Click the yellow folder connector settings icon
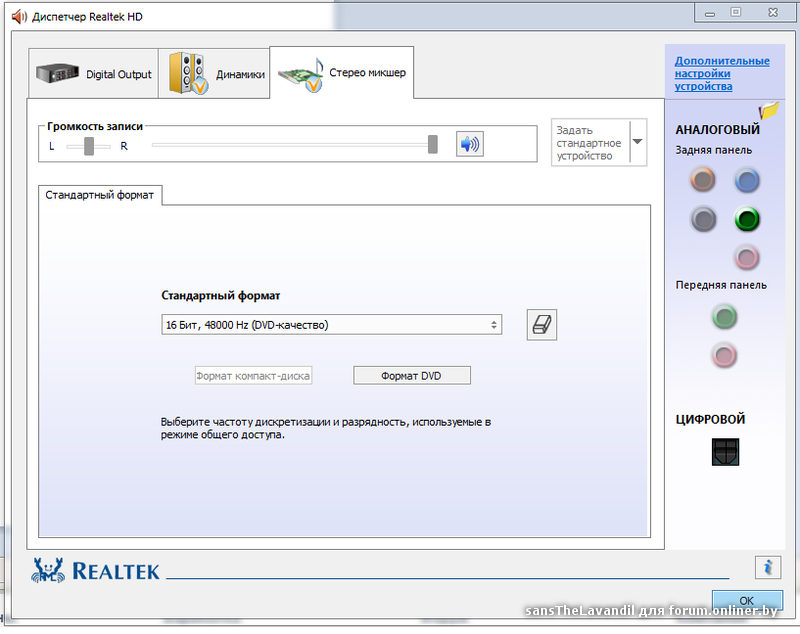 click(768, 110)
